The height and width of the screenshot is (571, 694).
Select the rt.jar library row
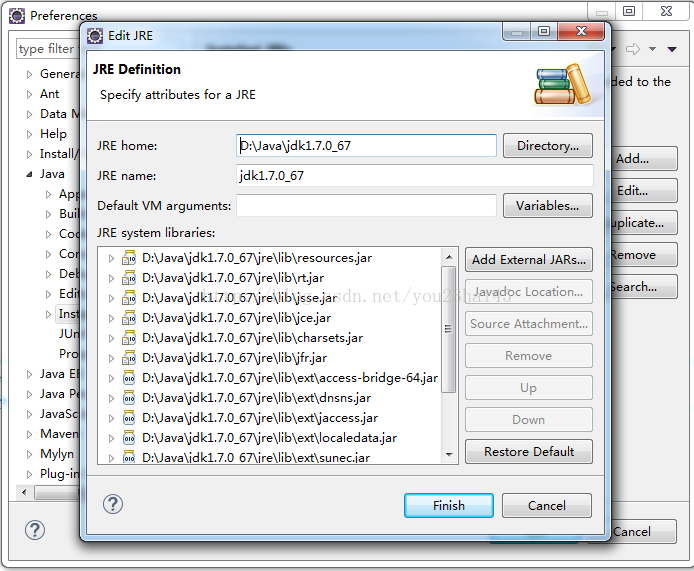click(233, 278)
